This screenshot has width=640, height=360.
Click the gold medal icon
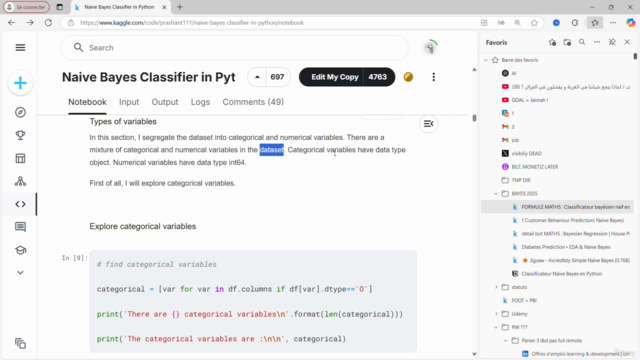click(408, 77)
